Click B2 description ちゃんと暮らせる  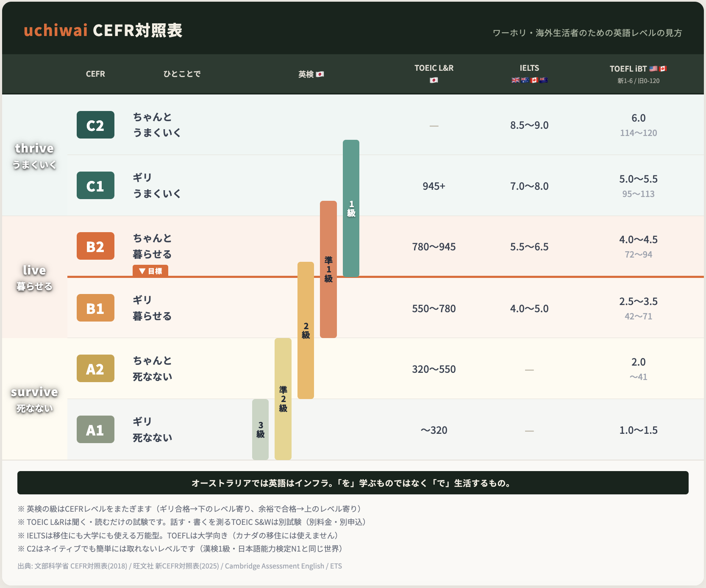pos(152,246)
